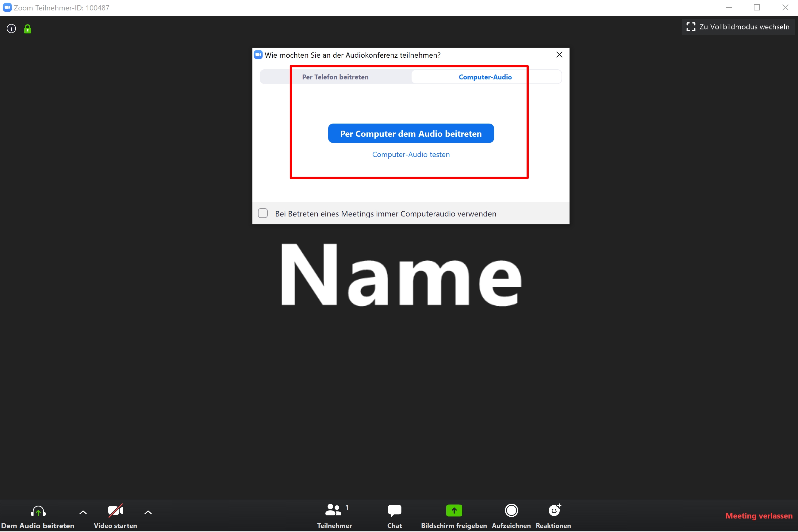Open the Reaktionen emoji menu
The height and width of the screenshot is (532, 798).
(x=554, y=511)
